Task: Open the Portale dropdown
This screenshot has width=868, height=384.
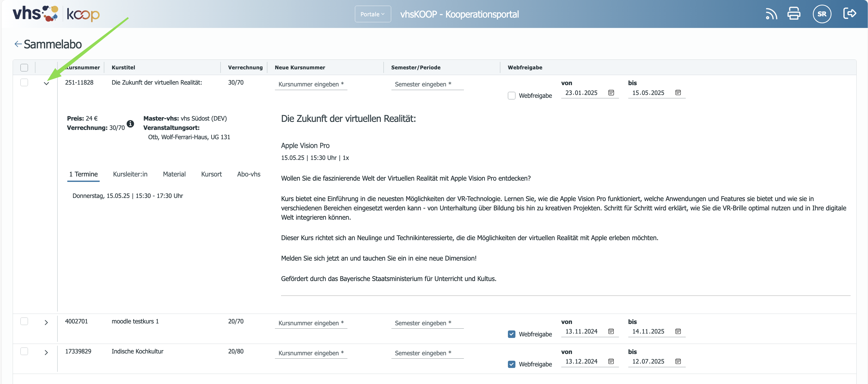Action: [373, 14]
